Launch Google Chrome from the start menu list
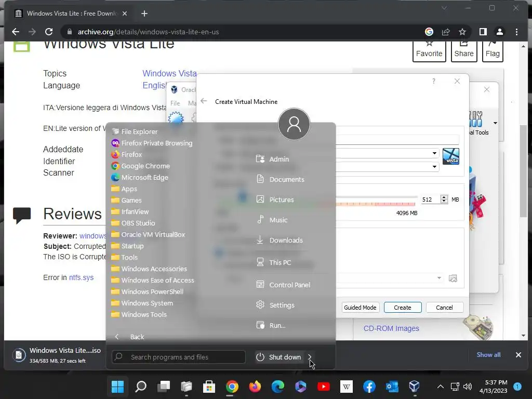532x399 pixels. [x=141, y=166]
